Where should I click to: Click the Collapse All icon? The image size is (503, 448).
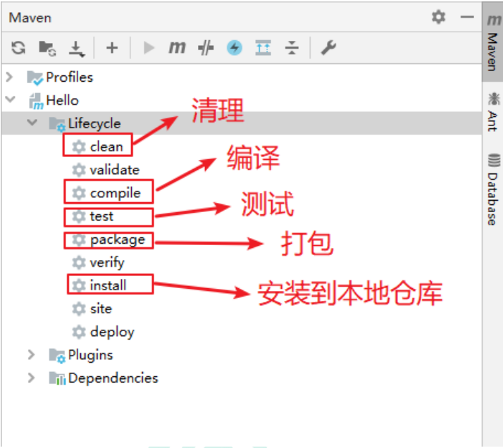click(x=292, y=48)
